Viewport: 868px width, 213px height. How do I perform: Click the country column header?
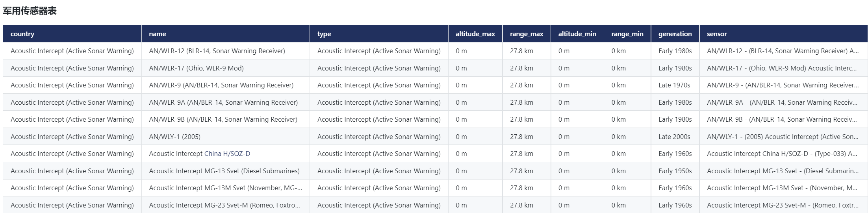22,34
